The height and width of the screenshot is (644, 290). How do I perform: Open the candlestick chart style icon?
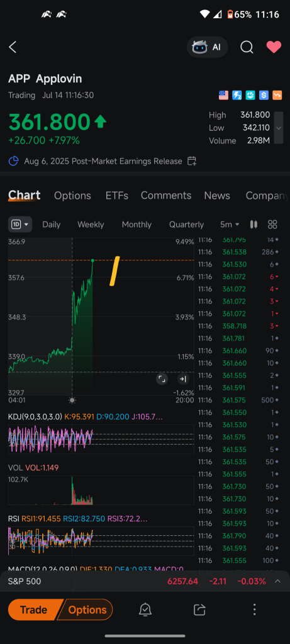[254, 225]
